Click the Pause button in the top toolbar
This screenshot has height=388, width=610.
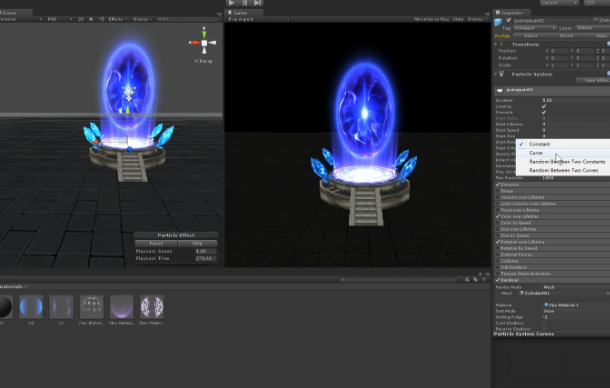click(245, 3)
